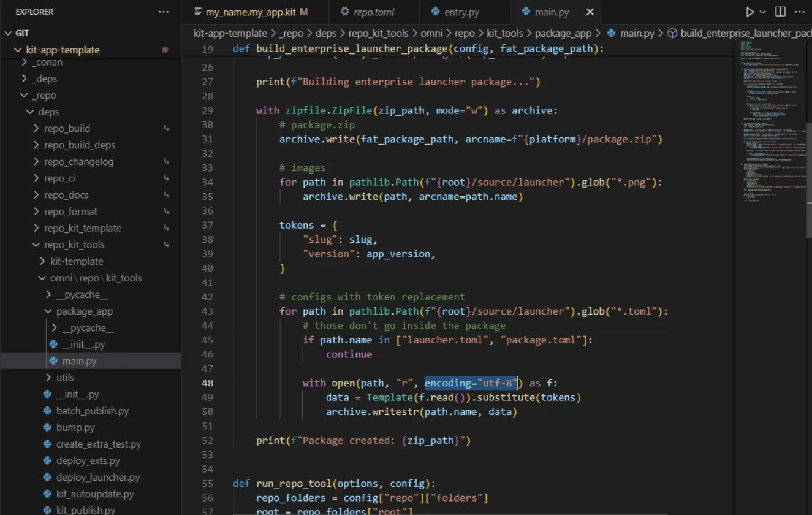Open deploy_launcher.py in the explorer

(97, 477)
